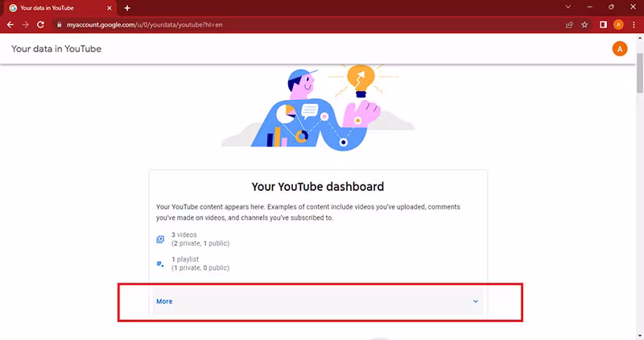
Task: Reload the page with the refresh icon
Action: pos(40,25)
